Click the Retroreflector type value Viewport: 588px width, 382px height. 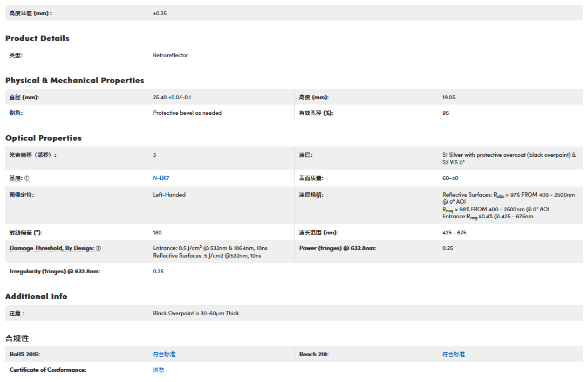click(170, 55)
